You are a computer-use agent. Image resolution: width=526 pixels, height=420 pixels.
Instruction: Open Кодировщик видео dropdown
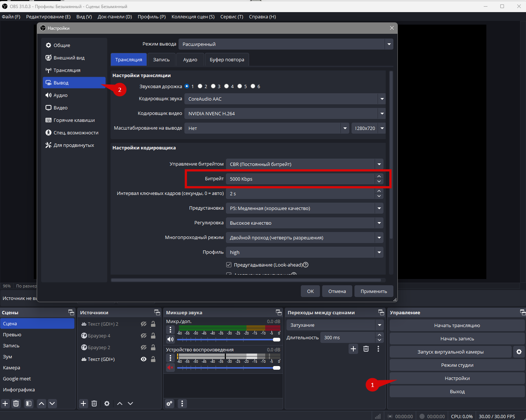285,113
